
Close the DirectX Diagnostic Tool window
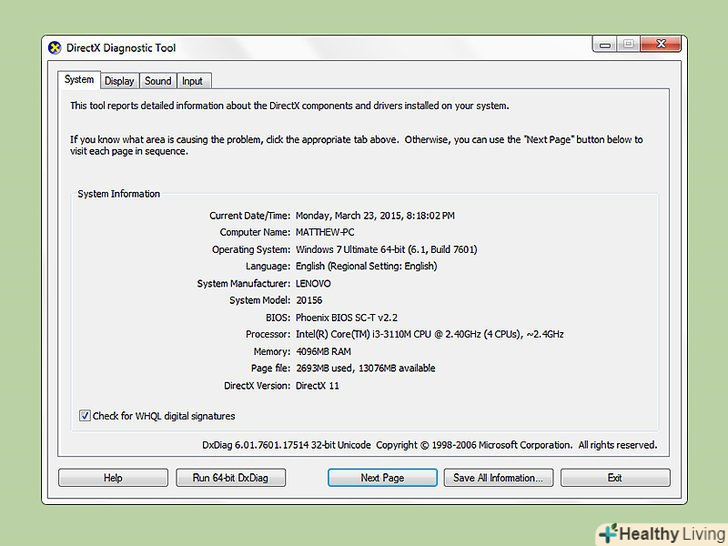coord(661,44)
